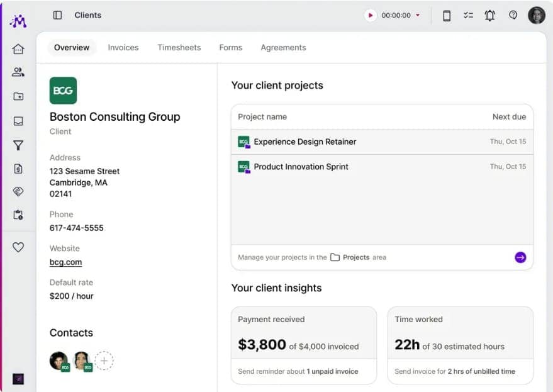The image size is (553, 392).
Task: Open the user profile avatar
Action: [537, 16]
